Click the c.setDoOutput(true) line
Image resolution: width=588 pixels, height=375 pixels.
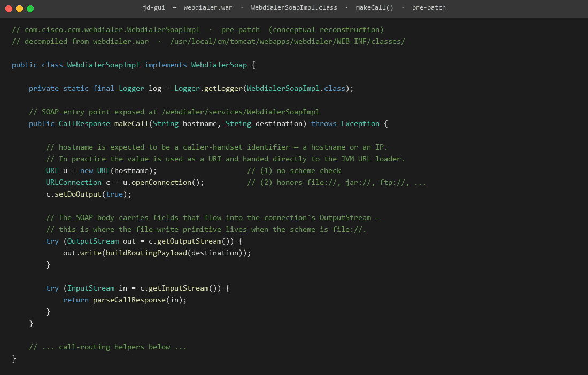pos(89,194)
